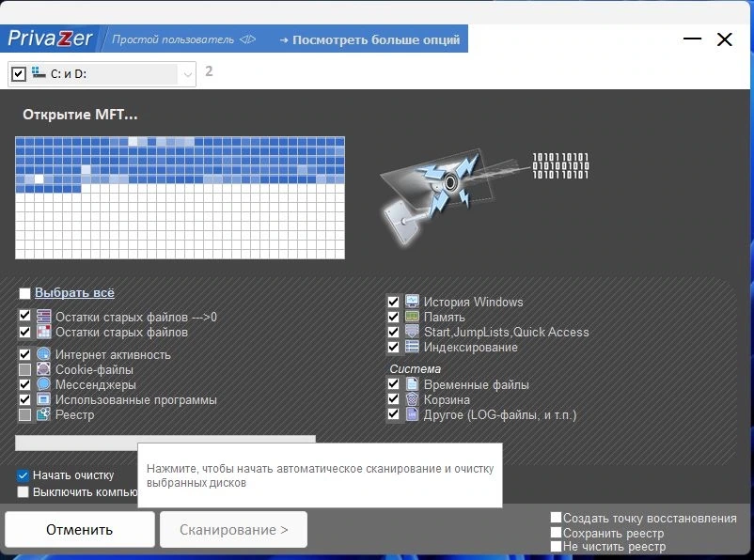
Task: Uncheck Мессенджеры checkbox
Action: click(24, 384)
